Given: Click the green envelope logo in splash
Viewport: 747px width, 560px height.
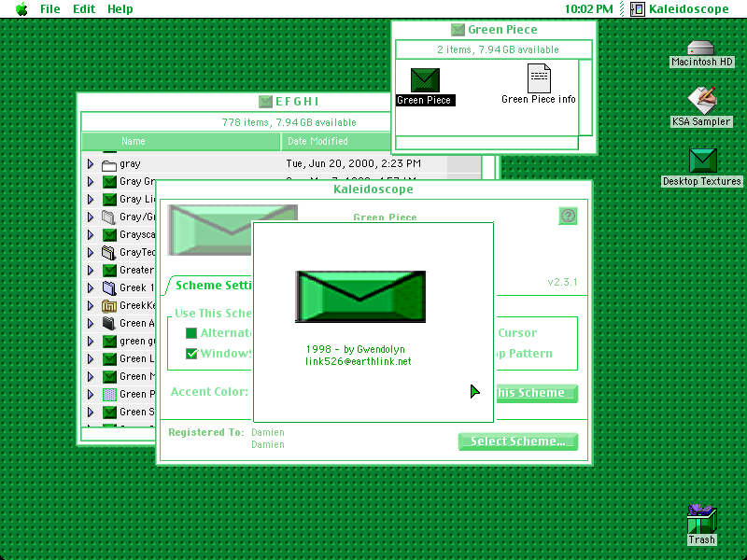Looking at the screenshot, I should [360, 297].
